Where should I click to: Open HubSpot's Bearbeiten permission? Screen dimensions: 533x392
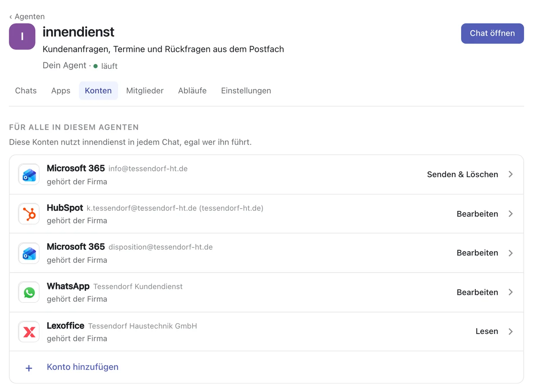pyautogui.click(x=477, y=214)
